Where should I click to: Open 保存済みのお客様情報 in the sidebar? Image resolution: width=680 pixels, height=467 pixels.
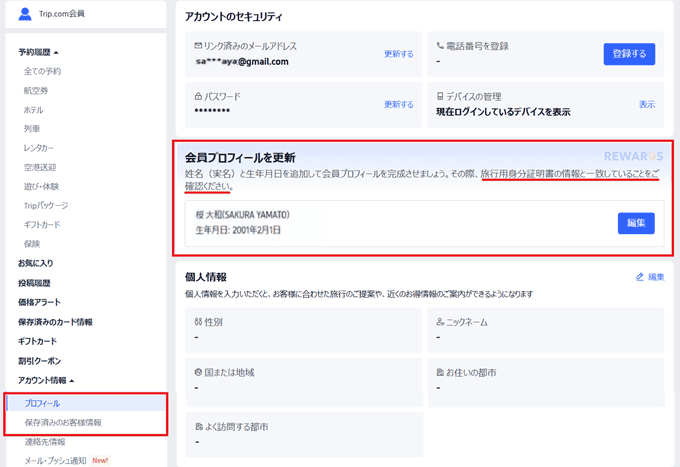[62, 423]
